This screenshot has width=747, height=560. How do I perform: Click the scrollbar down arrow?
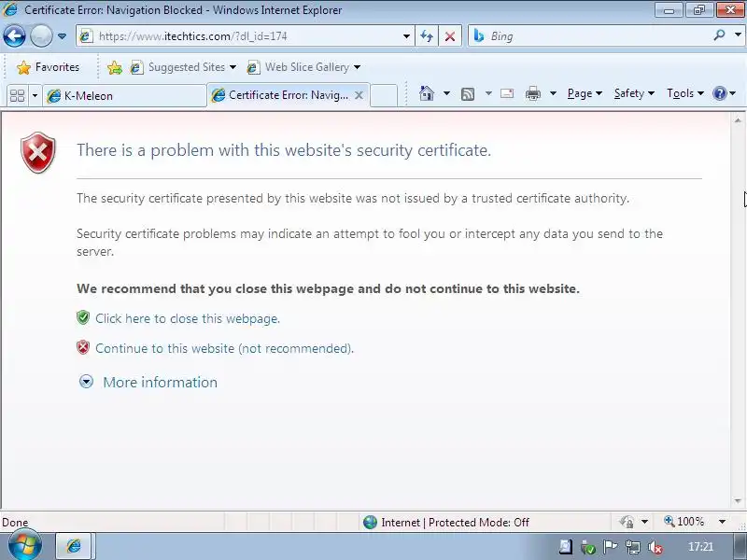coord(738,501)
